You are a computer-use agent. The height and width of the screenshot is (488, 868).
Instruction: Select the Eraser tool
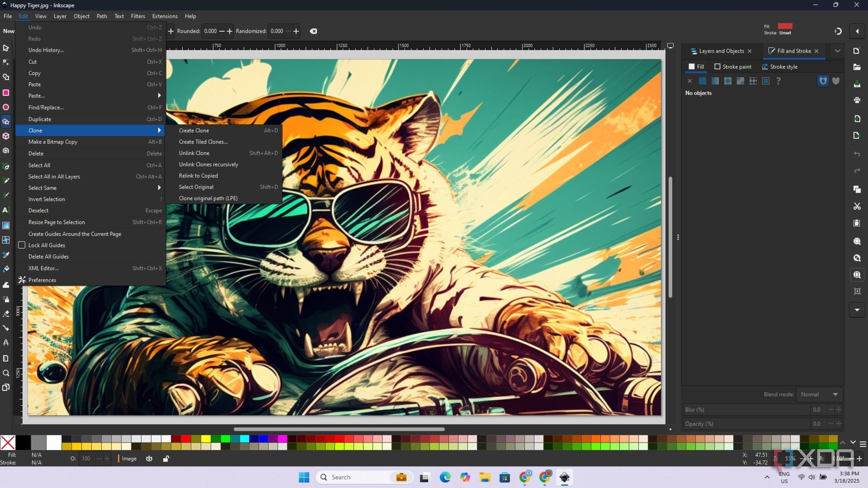(x=6, y=314)
